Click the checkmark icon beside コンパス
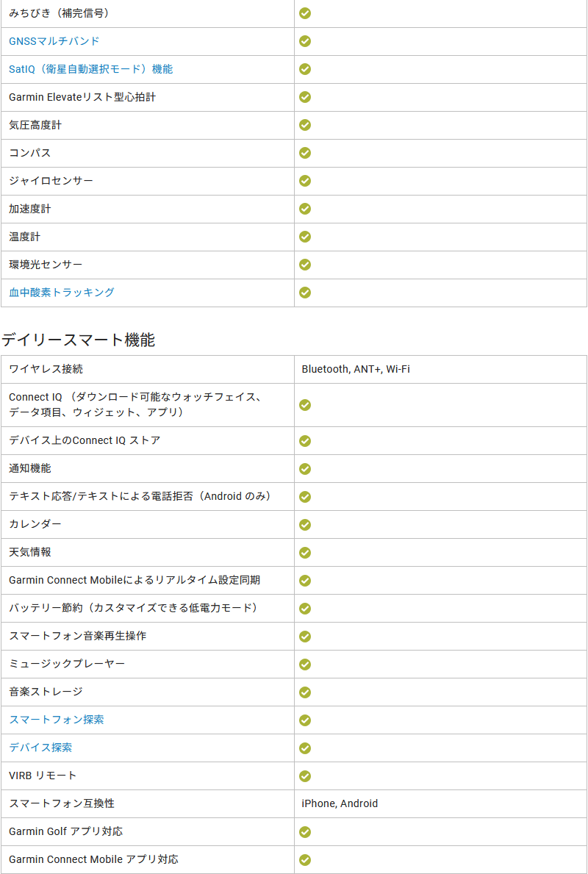Viewport: 588px width, 874px height. click(305, 153)
